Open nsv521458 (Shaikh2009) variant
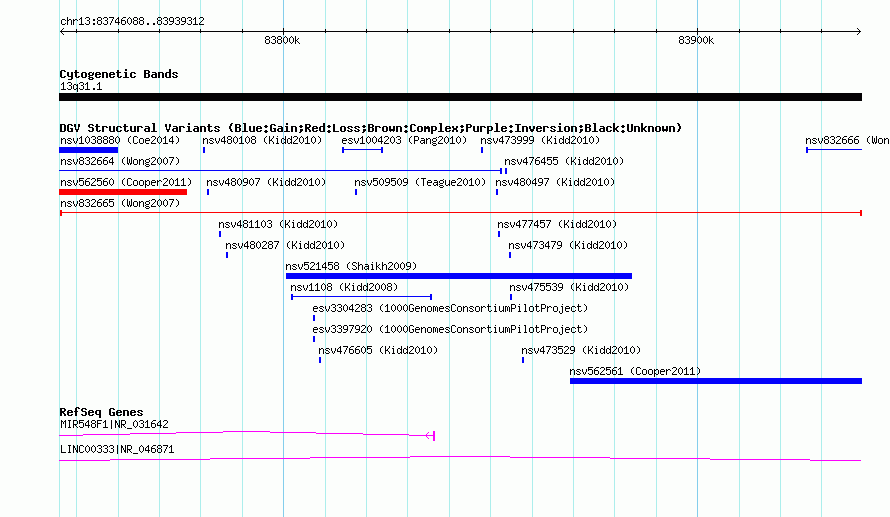The image size is (890, 517). tap(351, 266)
